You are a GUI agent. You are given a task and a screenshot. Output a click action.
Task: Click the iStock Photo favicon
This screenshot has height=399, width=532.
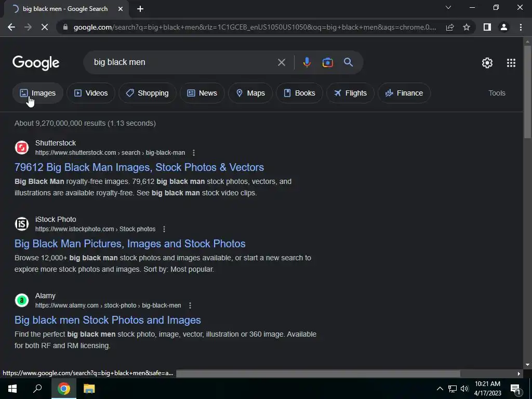[x=22, y=224]
